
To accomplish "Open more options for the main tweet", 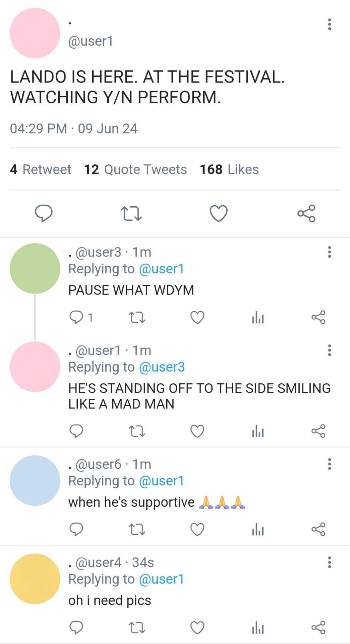I will click(330, 24).
